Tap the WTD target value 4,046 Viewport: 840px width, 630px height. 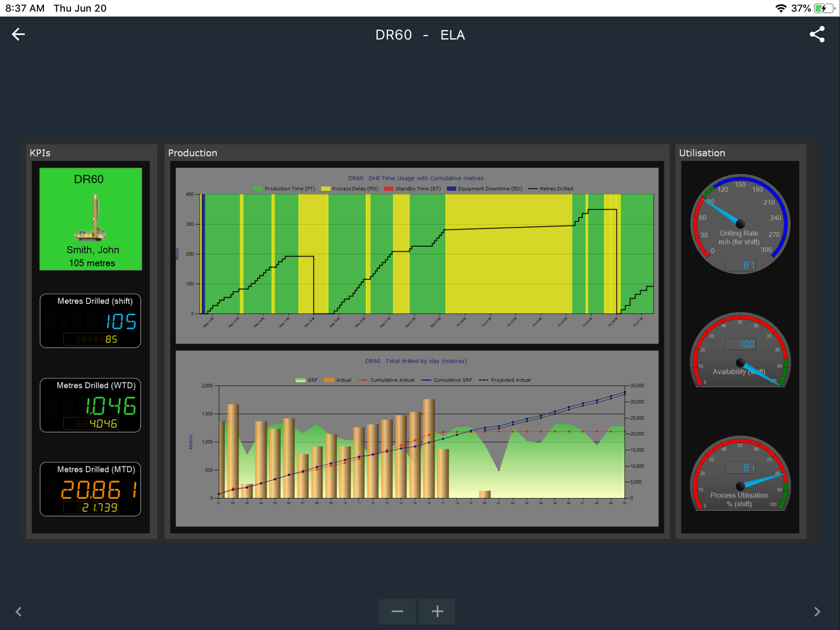point(103,423)
